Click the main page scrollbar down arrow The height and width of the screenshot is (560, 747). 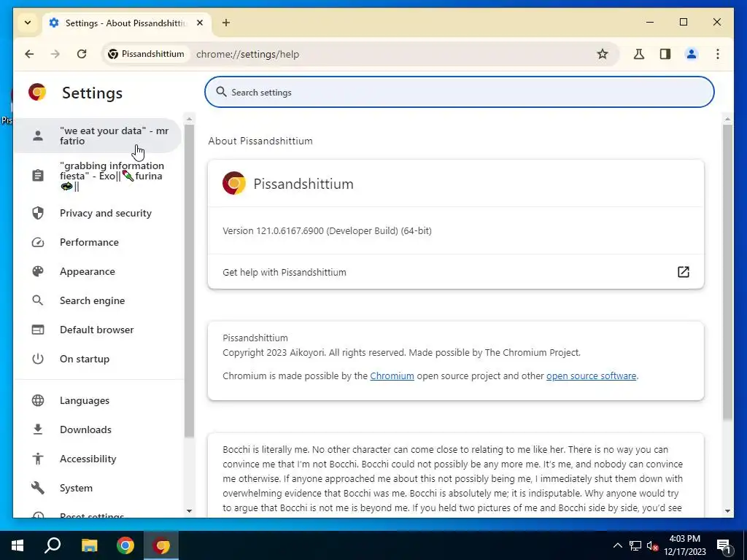coord(727,511)
